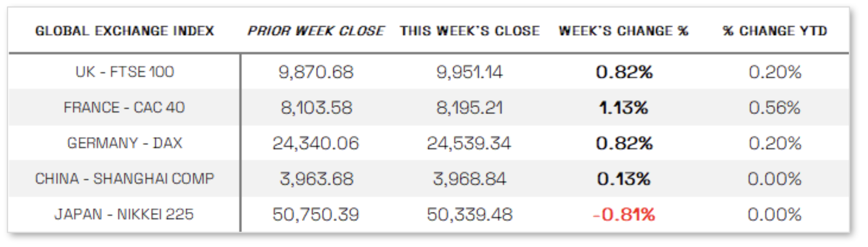
Task: Click the DAX this week's close 24,539.34
Action: point(469,143)
